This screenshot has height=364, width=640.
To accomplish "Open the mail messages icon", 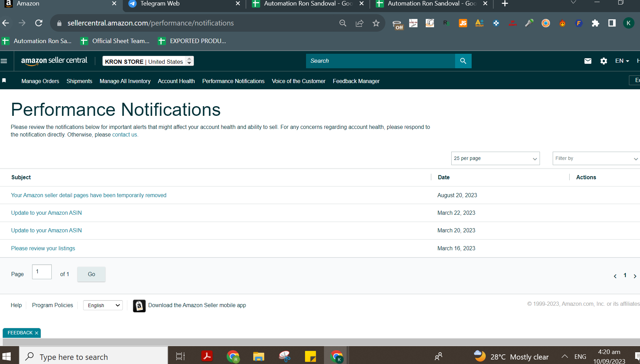I will click(x=588, y=61).
